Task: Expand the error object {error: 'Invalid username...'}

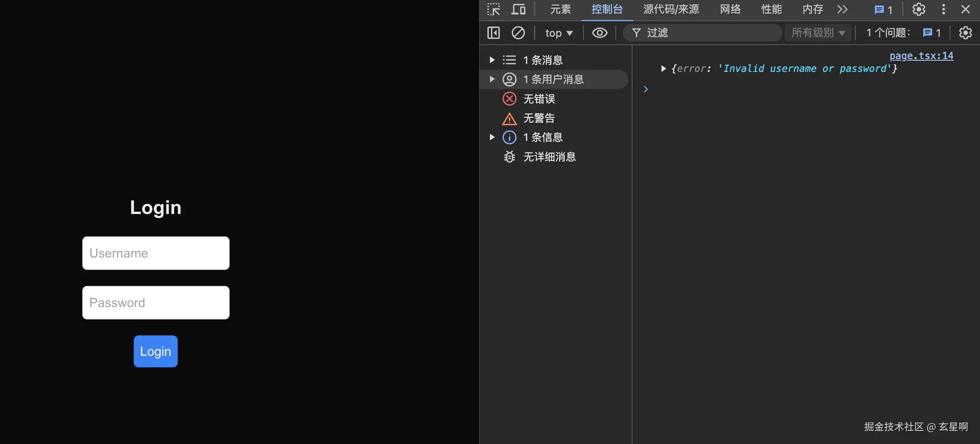Action: click(x=664, y=68)
